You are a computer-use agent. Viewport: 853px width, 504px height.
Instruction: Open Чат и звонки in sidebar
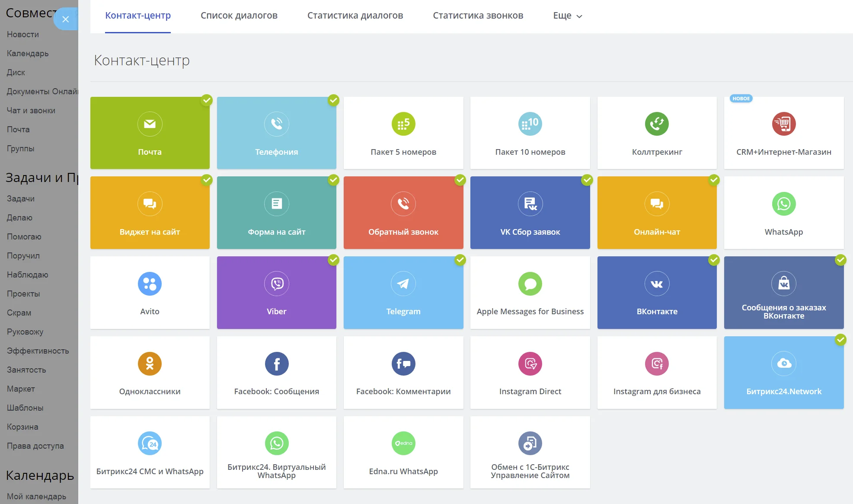tap(31, 111)
